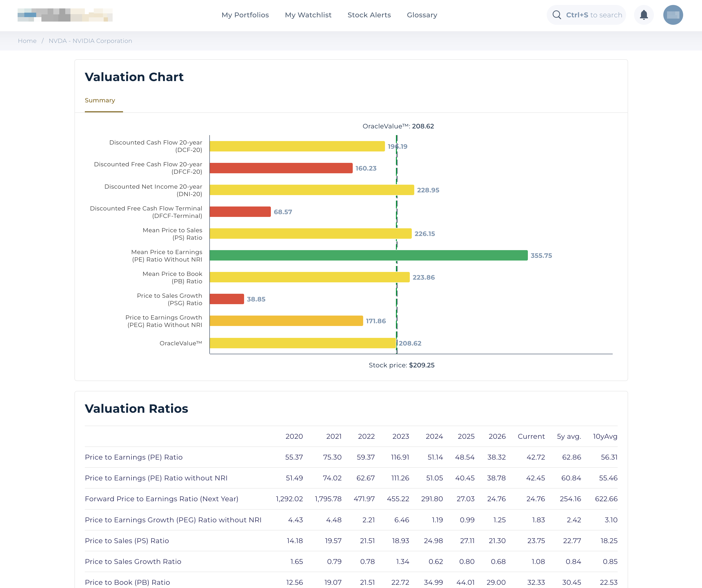
Task: Click NVDA - NVIDIA Corporation breadcrumb
Action: point(90,41)
